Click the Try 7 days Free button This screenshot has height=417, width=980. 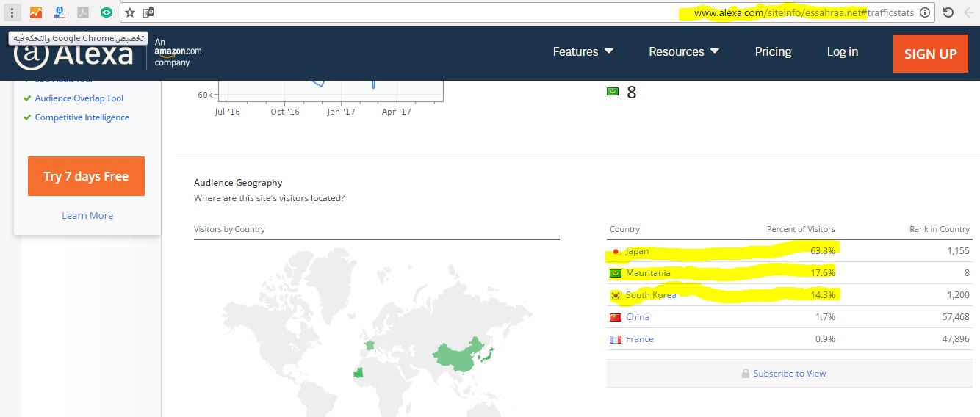(x=86, y=176)
